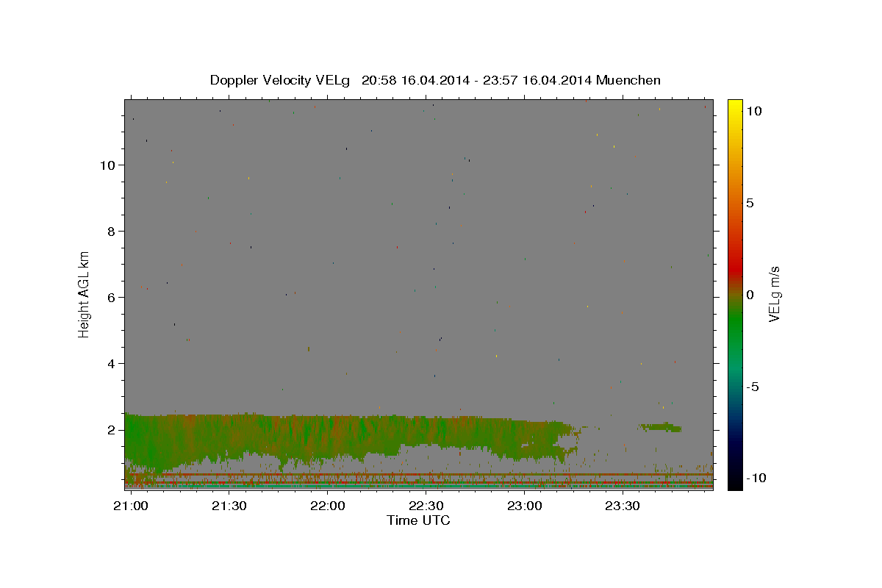Click the 22:00 time tick label

(x=327, y=506)
